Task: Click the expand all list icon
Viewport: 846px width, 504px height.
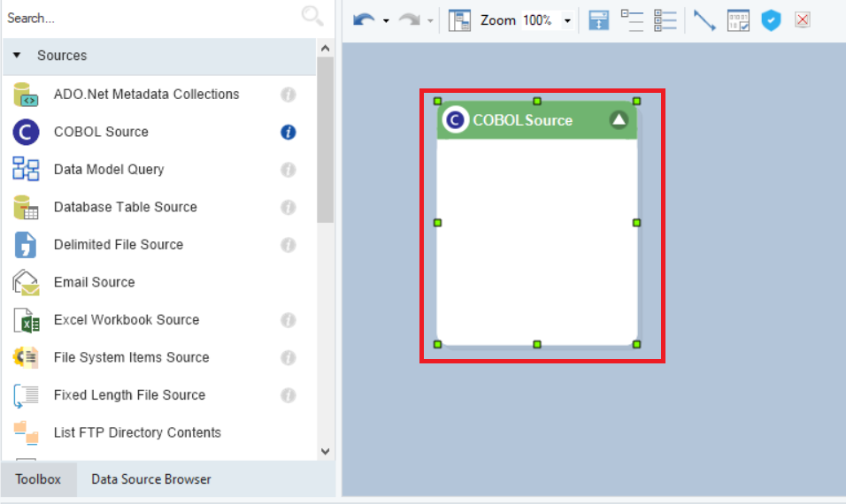Action: (x=665, y=20)
